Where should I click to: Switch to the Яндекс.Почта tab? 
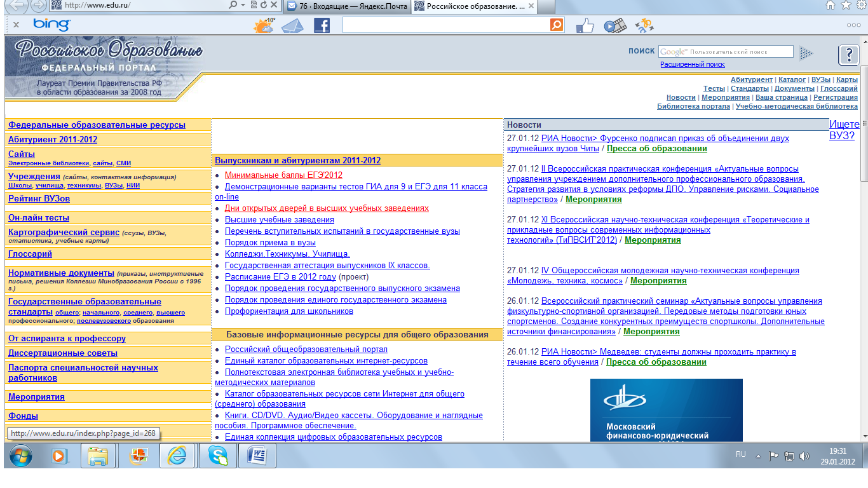347,6
